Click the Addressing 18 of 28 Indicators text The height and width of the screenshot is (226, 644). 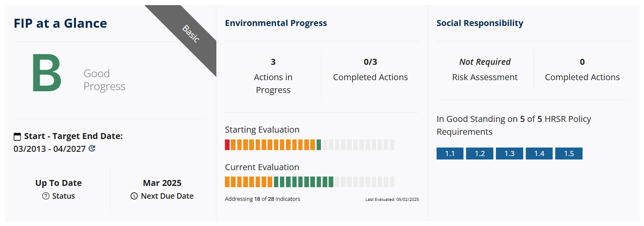(x=262, y=199)
